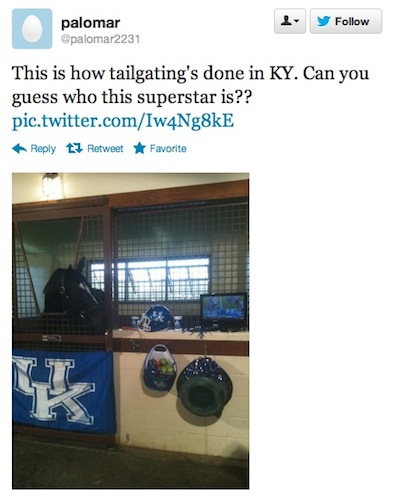Viewport: 395px width, 499px height.
Task: Open the attached stable photo
Action: click(131, 331)
